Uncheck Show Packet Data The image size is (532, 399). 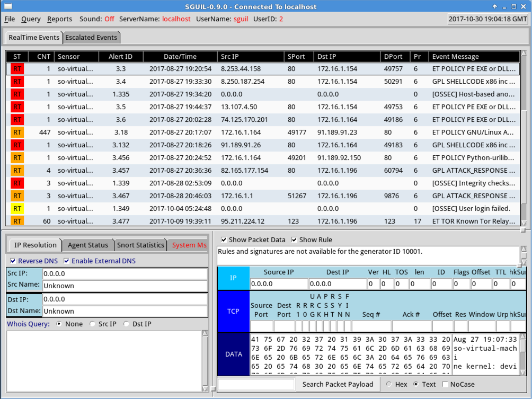click(224, 240)
